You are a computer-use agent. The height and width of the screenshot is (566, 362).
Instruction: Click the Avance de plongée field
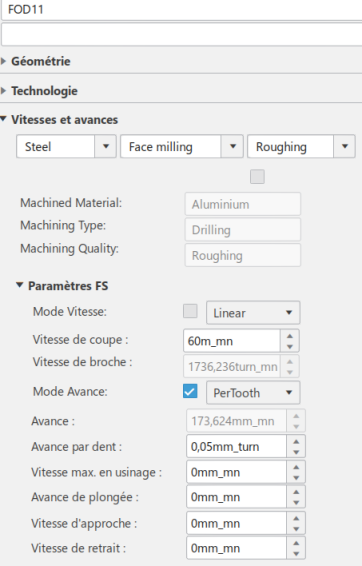coord(236,497)
